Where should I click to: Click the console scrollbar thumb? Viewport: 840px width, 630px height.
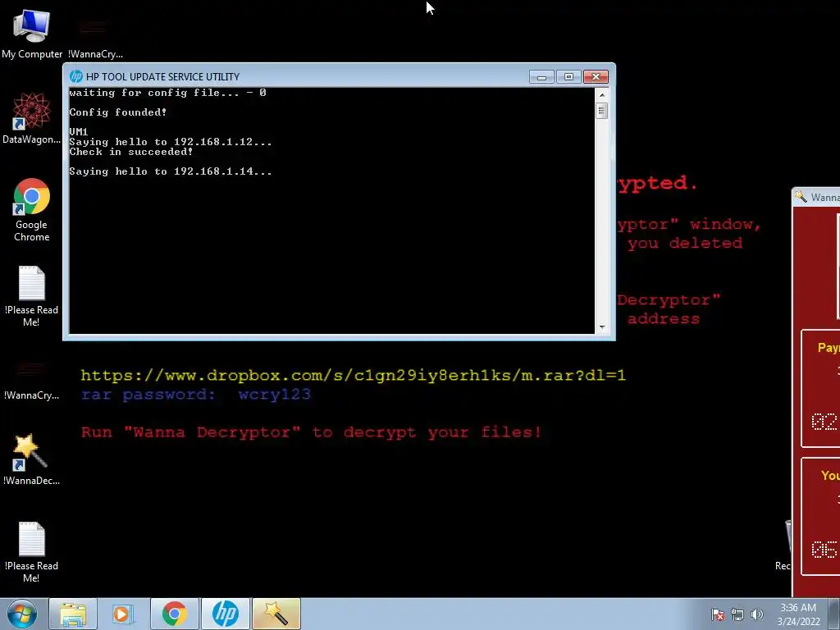tap(601, 111)
